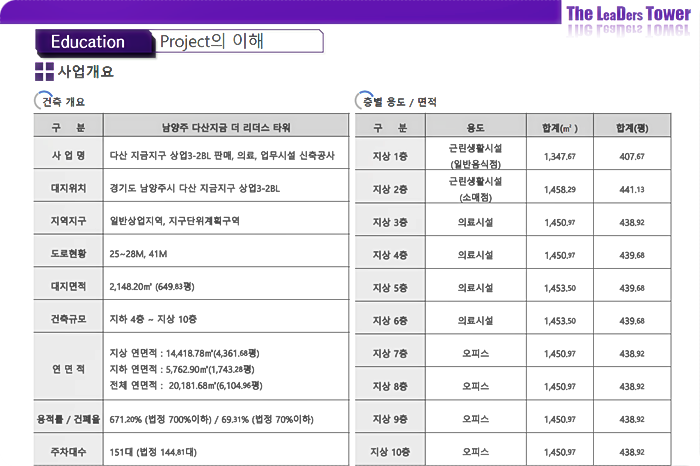Select the 남양주 다산지금 더 리더스 타워 header cell
Screen dimensions: 700x466
tap(226, 128)
